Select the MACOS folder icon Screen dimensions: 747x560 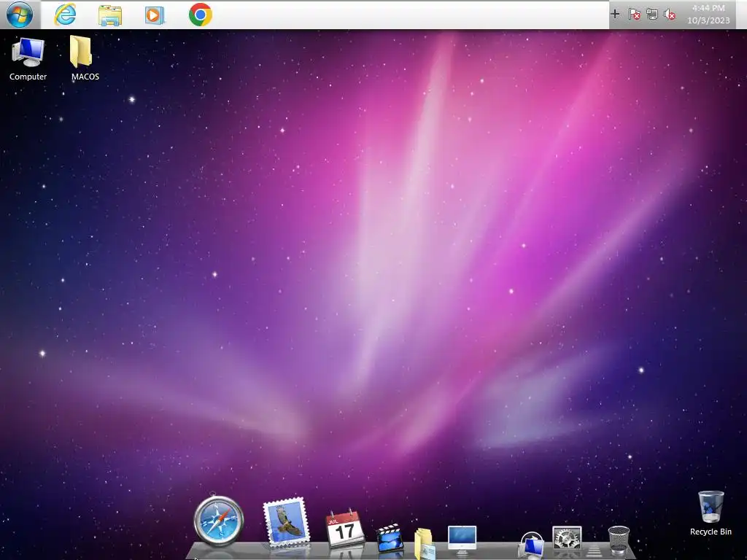[x=85, y=58]
